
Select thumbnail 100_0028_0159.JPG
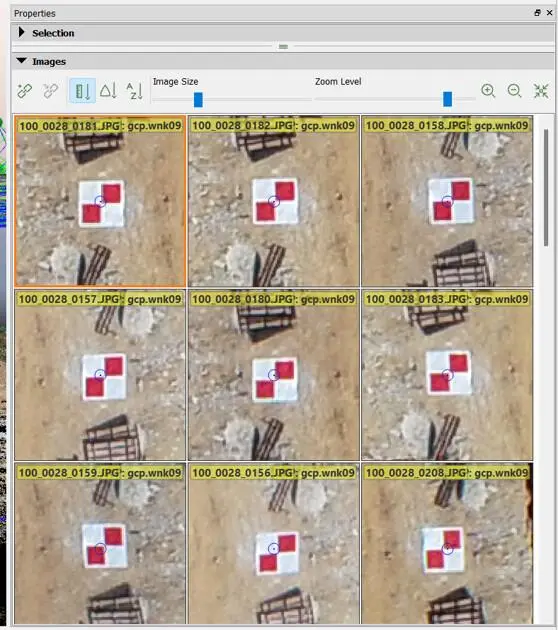[100, 543]
